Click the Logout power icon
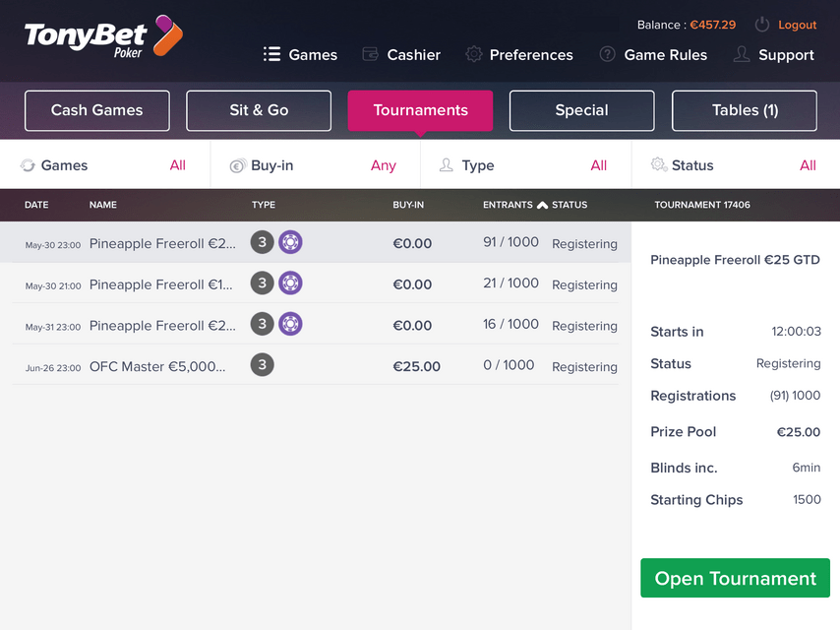 click(x=761, y=25)
